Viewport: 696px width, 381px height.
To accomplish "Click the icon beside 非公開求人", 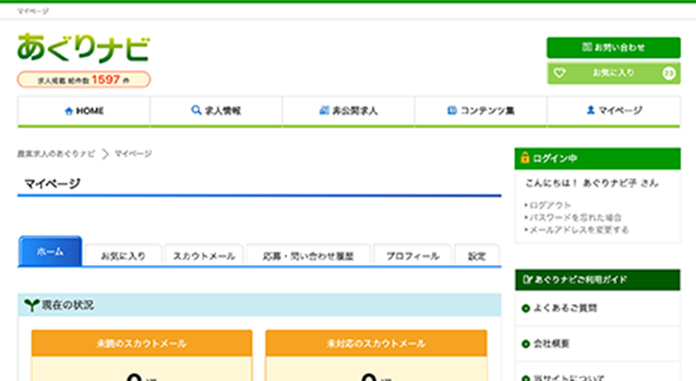I will (324, 110).
